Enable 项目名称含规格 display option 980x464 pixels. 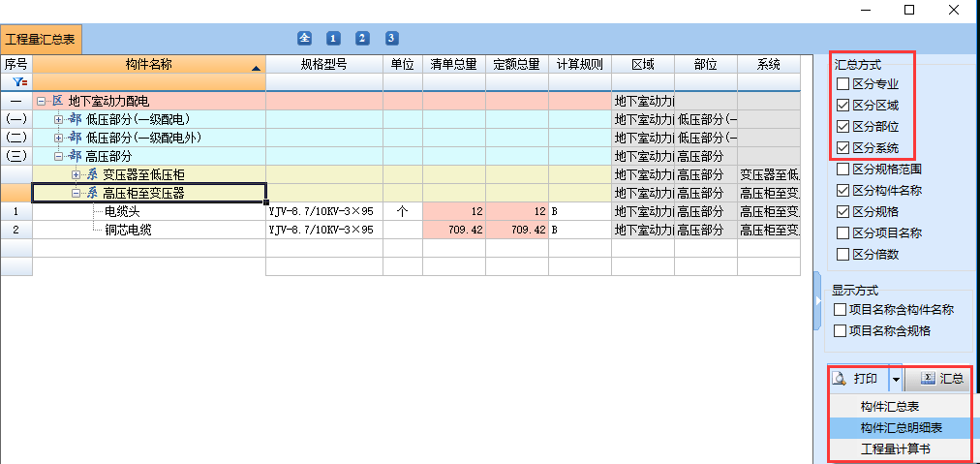840,330
